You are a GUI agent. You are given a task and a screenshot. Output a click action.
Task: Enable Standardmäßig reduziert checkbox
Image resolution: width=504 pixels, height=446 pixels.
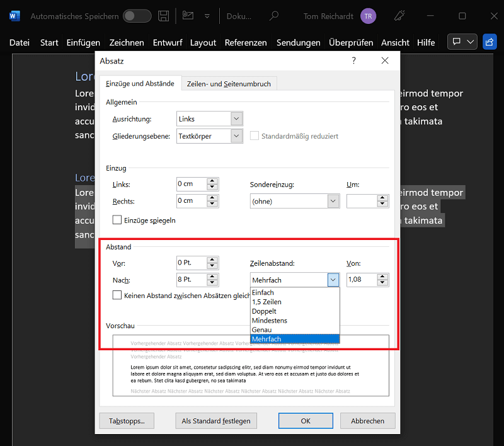pos(255,136)
